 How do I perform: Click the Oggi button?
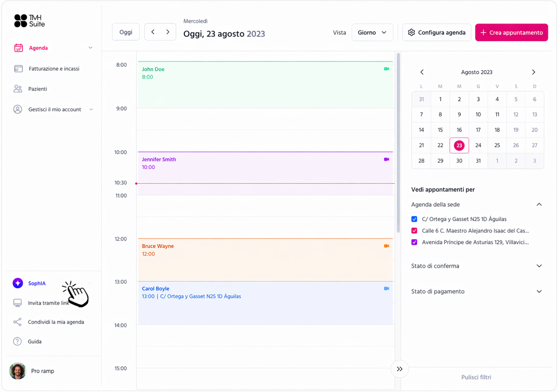tap(126, 32)
